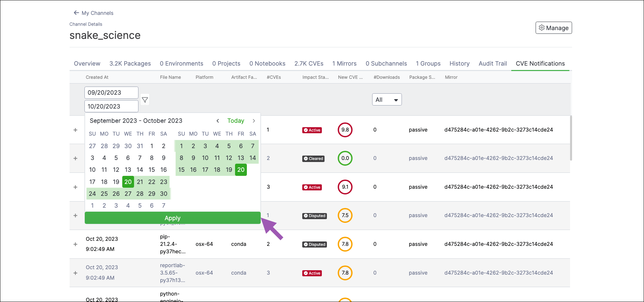Image resolution: width=644 pixels, height=302 pixels.
Task: Click the 09/20/2023 start date field
Action: click(111, 93)
